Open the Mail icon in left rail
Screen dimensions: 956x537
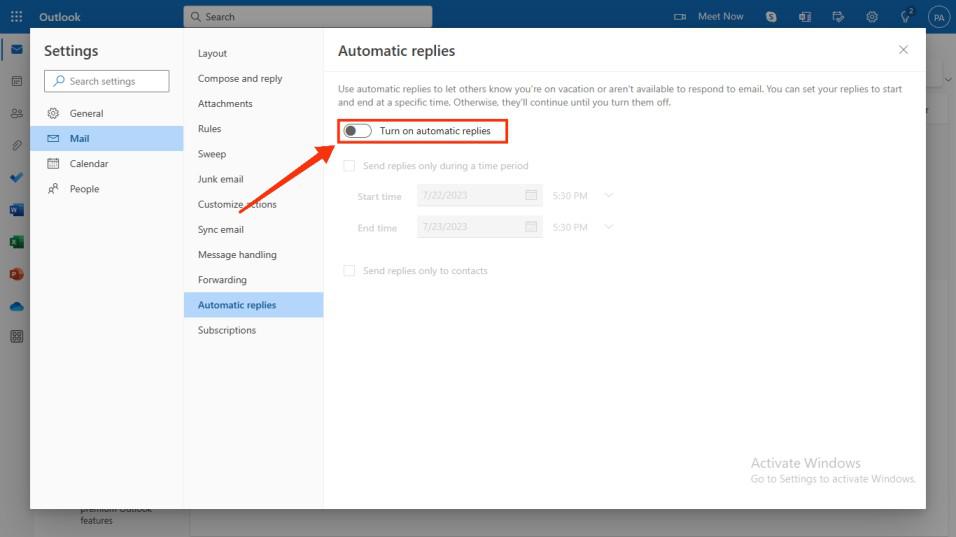tap(17, 49)
